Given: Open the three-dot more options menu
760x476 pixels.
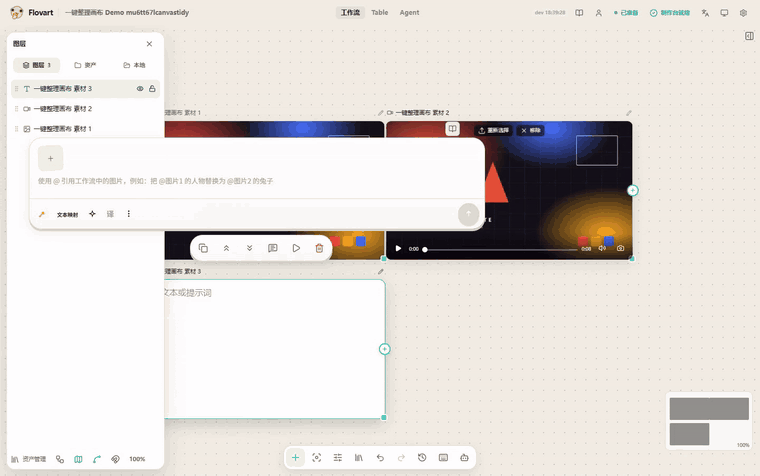Looking at the screenshot, I should [x=128, y=214].
